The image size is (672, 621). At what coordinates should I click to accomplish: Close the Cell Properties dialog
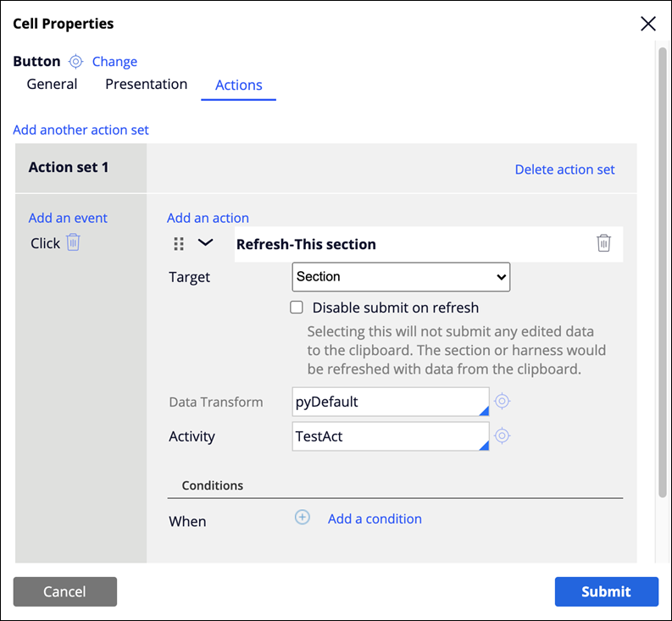[x=648, y=24]
